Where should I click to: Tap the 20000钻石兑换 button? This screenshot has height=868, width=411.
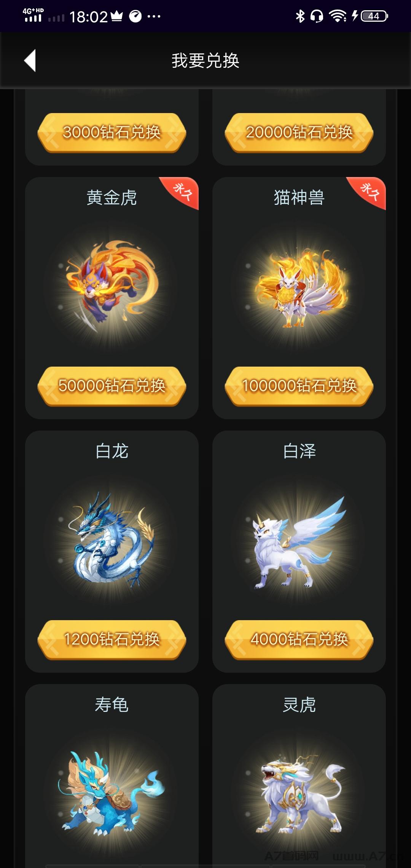(299, 132)
